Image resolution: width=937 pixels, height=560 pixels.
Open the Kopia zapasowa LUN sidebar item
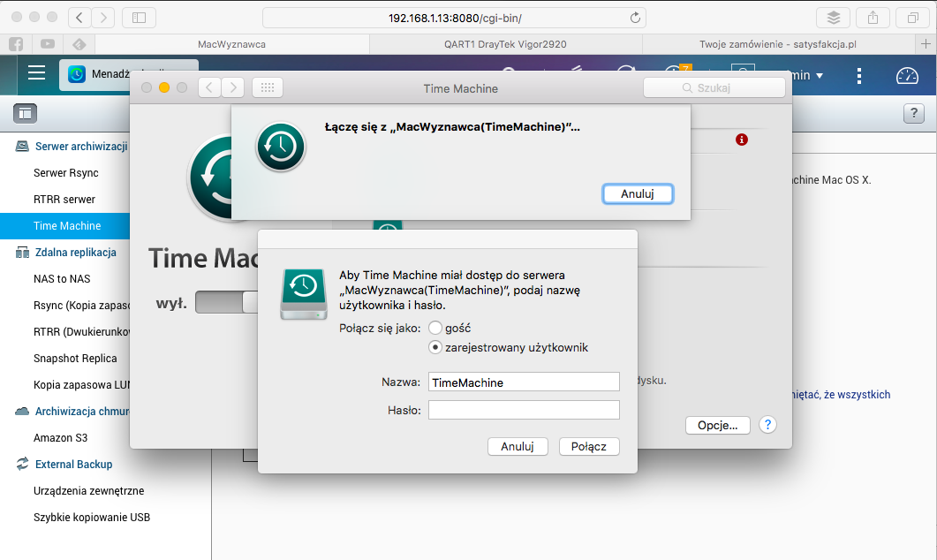pyautogui.click(x=81, y=384)
